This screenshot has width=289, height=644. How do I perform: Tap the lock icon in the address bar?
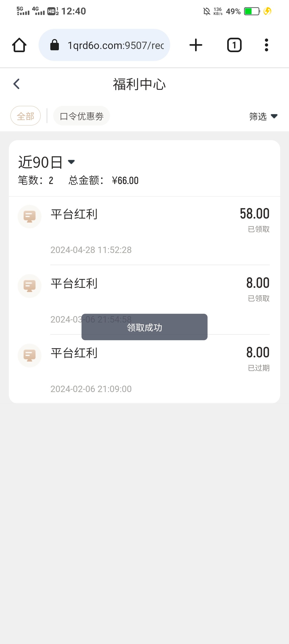coord(55,45)
